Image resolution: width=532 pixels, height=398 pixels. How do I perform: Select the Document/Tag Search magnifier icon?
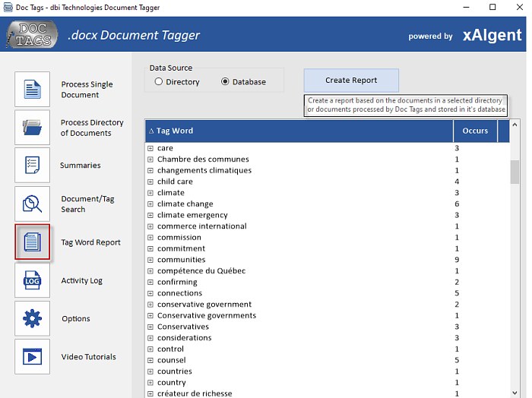tap(32, 204)
